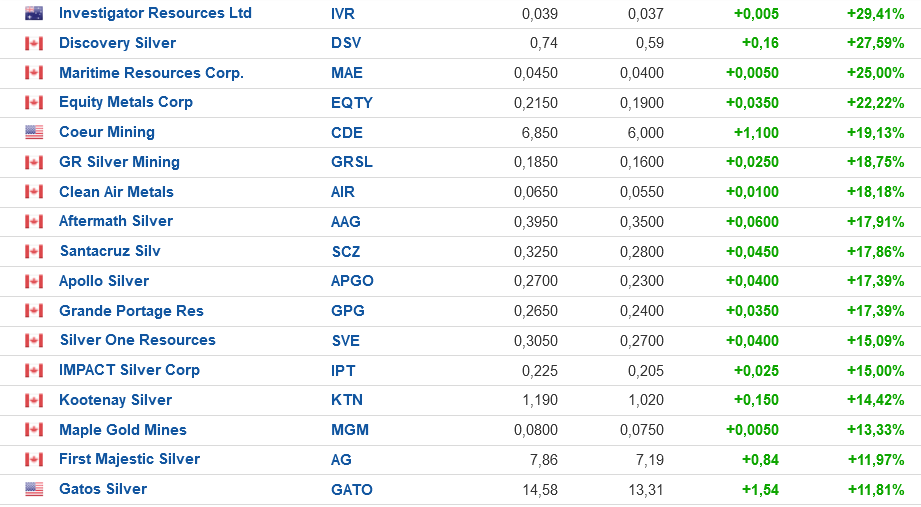Click the GATO ticker symbol
The image size is (921, 507).
click(352, 490)
